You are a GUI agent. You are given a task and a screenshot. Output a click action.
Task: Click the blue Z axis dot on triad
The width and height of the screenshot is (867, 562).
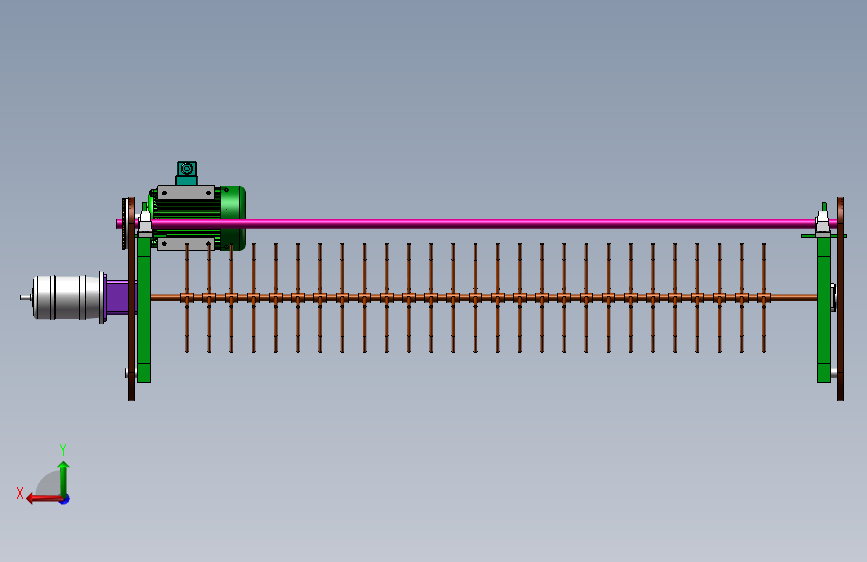click(65, 499)
